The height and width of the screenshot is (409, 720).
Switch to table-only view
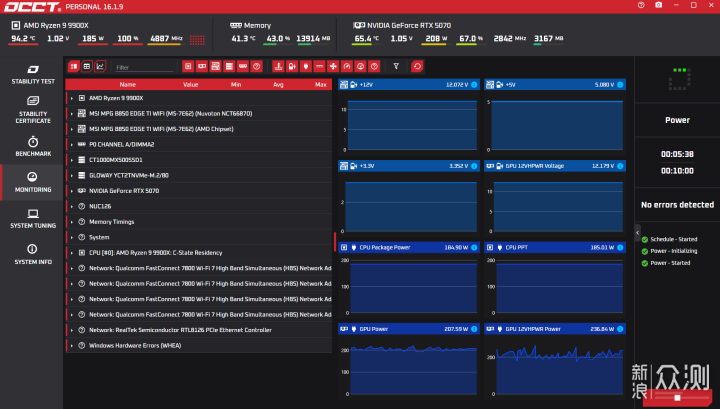click(87, 67)
